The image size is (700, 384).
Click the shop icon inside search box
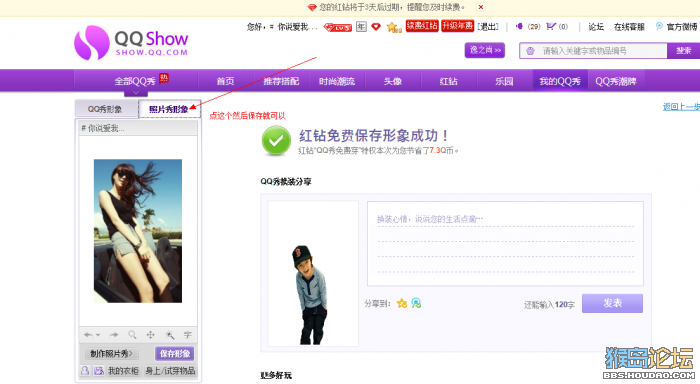click(530, 51)
